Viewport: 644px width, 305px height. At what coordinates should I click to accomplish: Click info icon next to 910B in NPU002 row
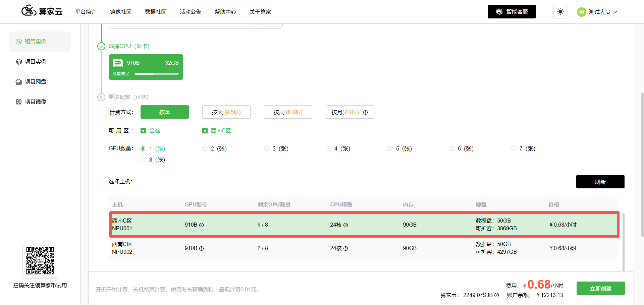[202, 249]
